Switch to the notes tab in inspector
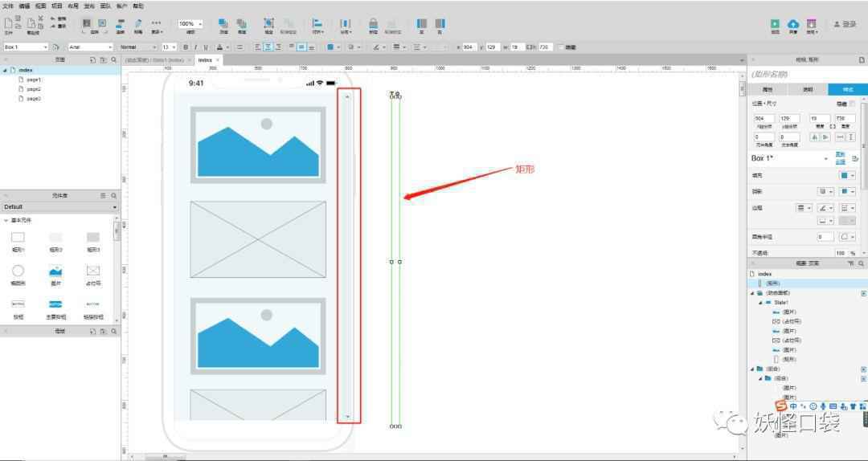 tap(808, 90)
